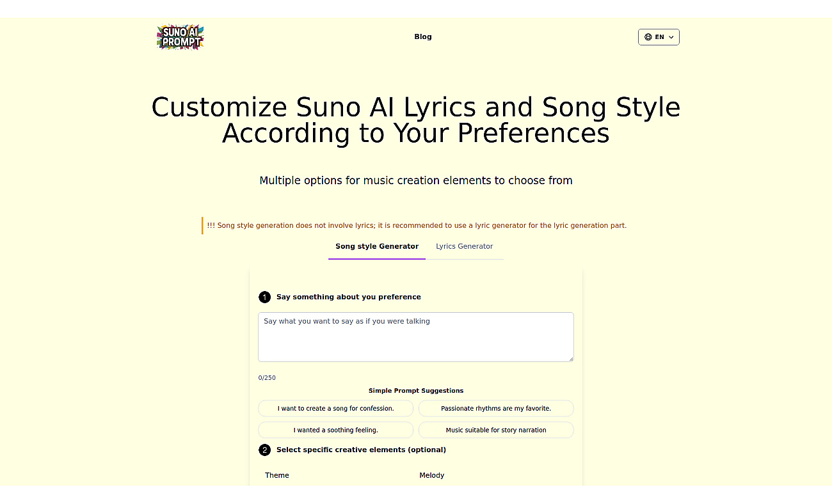Viewport: 832px width, 504px height.
Task: Click the globe icon in language selector
Action: tap(648, 37)
